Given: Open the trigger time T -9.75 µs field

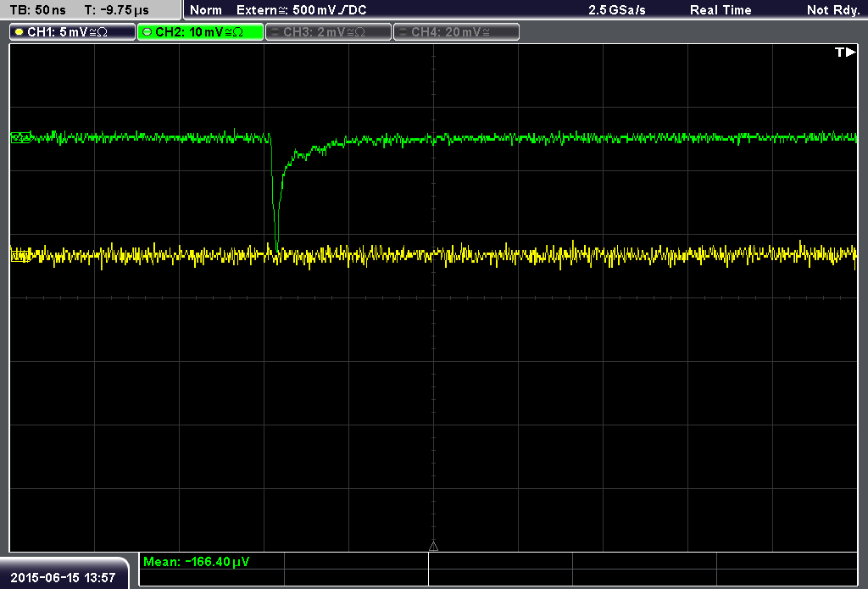Looking at the screenshot, I should tap(117, 10).
